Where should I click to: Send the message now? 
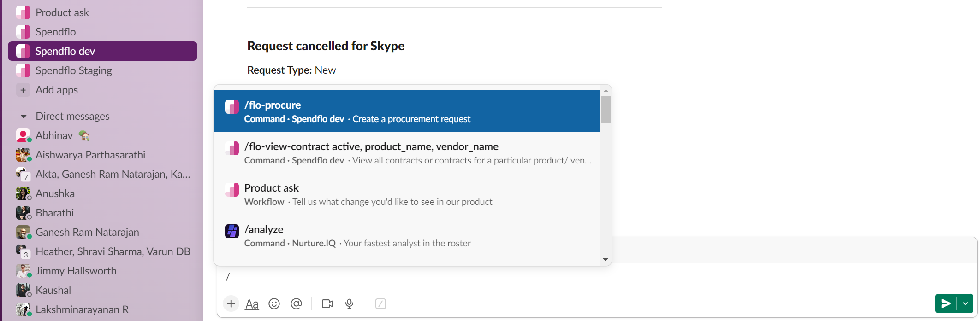[x=946, y=303]
